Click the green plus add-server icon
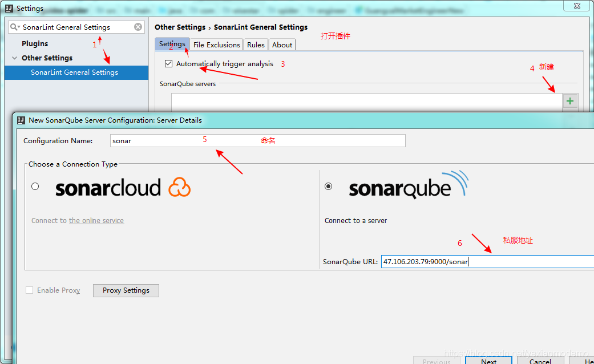 [x=570, y=101]
